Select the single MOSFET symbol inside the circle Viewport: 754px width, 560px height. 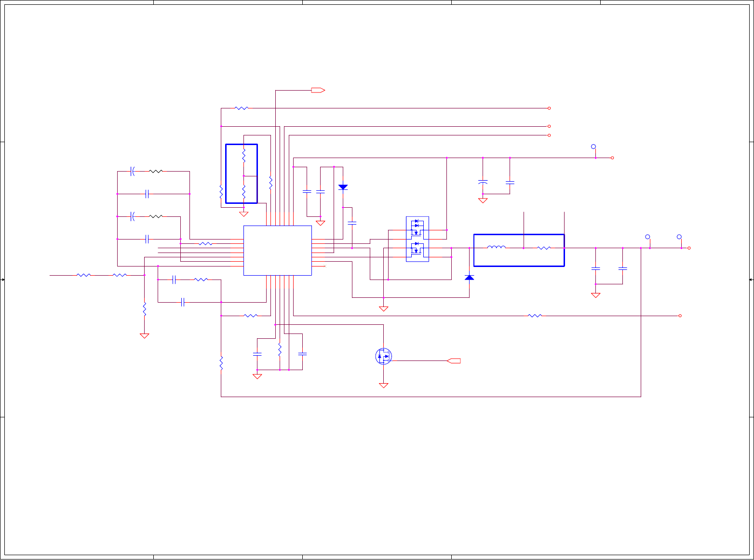click(384, 357)
